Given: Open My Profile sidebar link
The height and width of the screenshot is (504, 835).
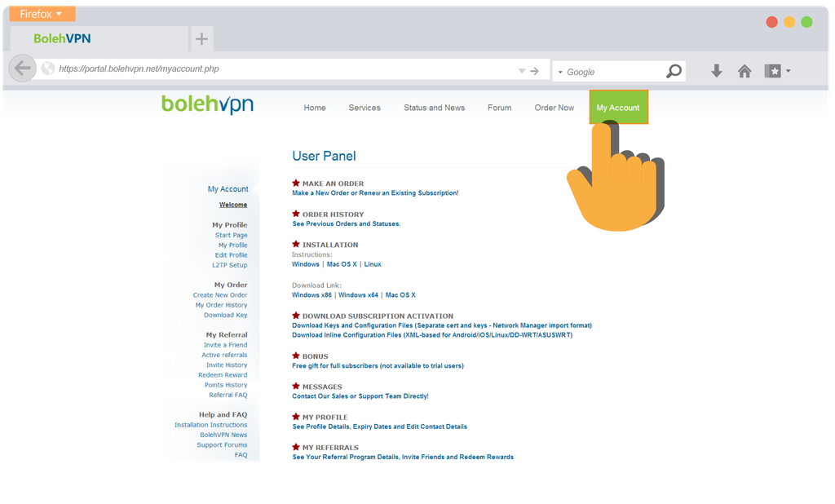Looking at the screenshot, I should click(x=232, y=245).
